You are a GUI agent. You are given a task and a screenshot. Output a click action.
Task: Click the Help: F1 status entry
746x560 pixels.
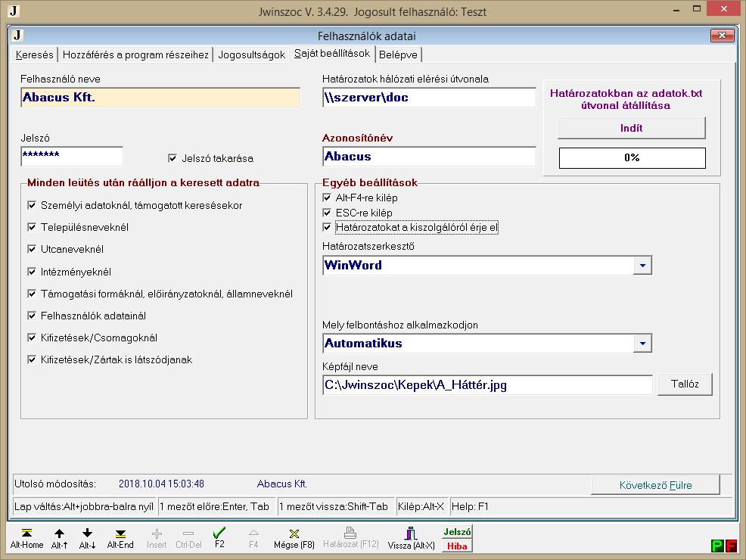[x=470, y=506]
